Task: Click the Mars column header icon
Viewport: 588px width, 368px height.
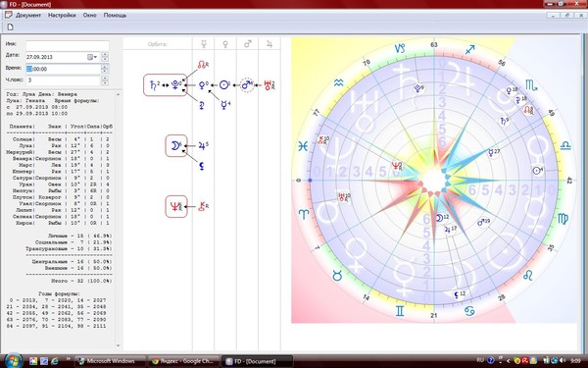Action: tap(248, 44)
